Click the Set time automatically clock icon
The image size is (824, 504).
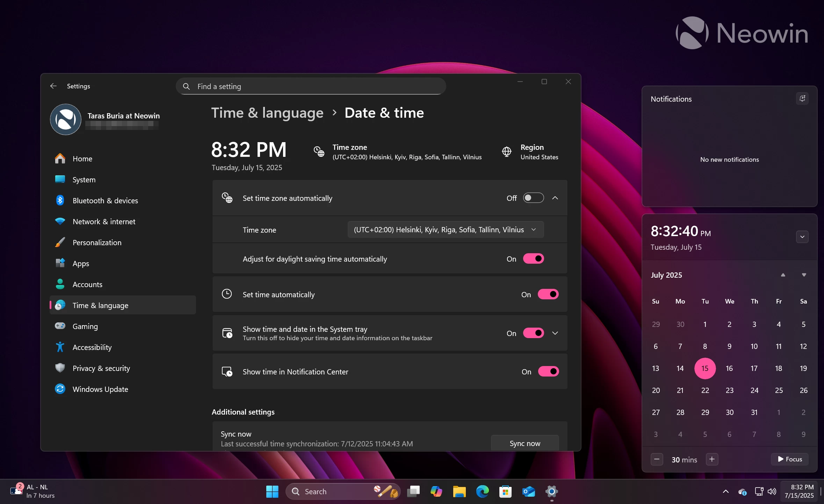(227, 294)
